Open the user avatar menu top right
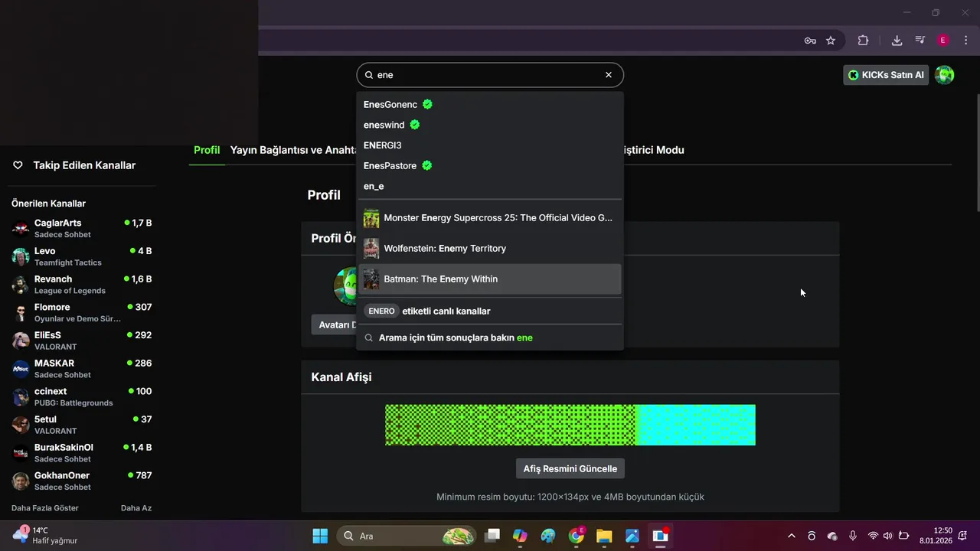 [945, 75]
